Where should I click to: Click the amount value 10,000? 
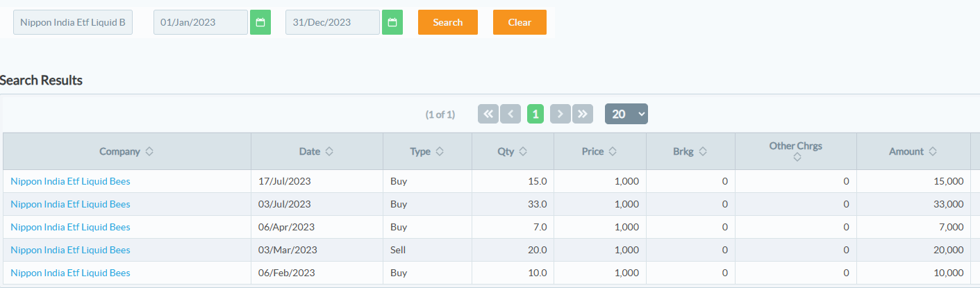pyautogui.click(x=949, y=273)
